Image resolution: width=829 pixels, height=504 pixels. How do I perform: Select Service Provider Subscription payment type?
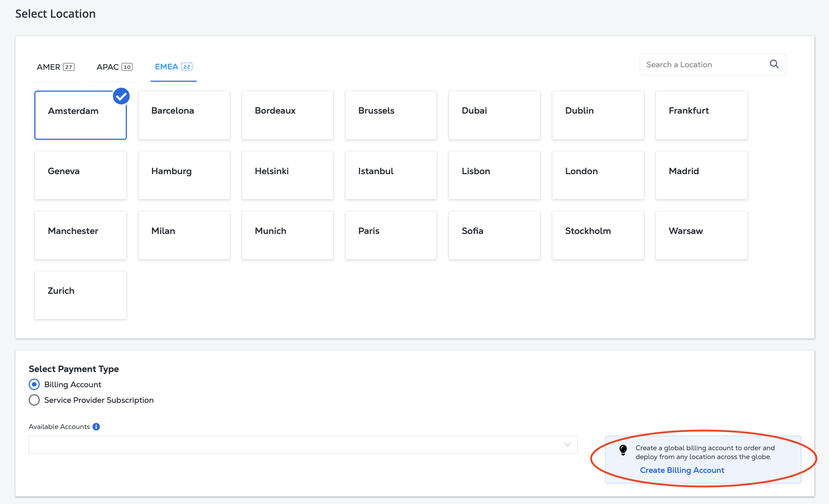coord(34,400)
